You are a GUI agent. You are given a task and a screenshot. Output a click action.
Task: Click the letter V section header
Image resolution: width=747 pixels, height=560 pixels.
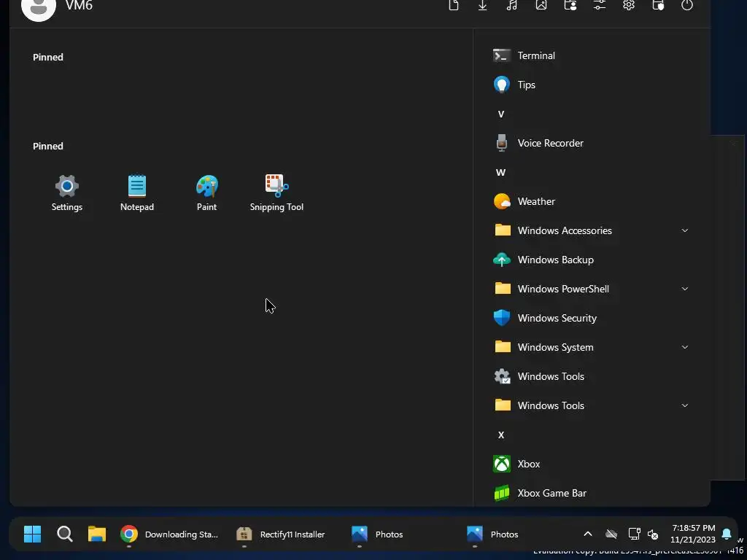tap(500, 114)
